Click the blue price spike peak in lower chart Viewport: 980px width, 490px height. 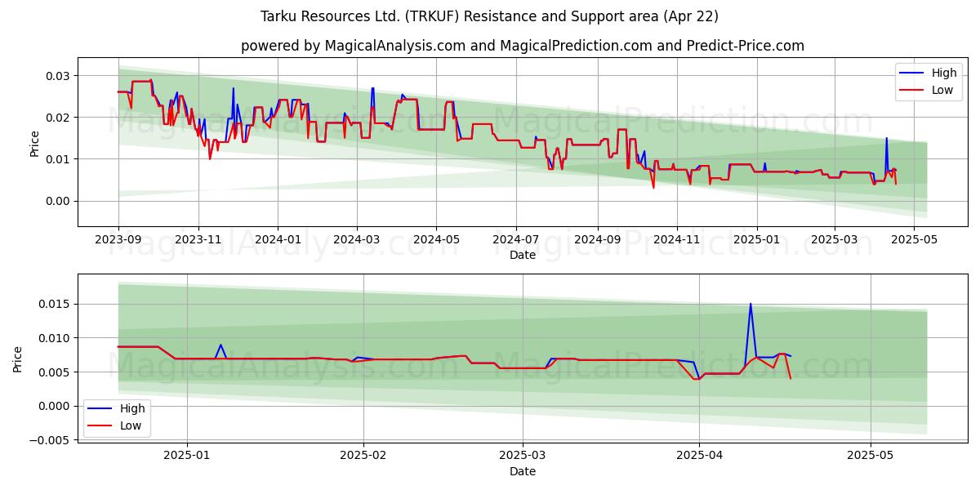751,304
